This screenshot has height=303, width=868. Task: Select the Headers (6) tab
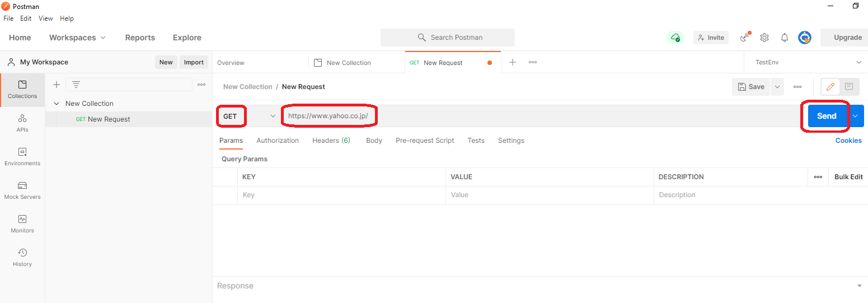[x=331, y=141]
